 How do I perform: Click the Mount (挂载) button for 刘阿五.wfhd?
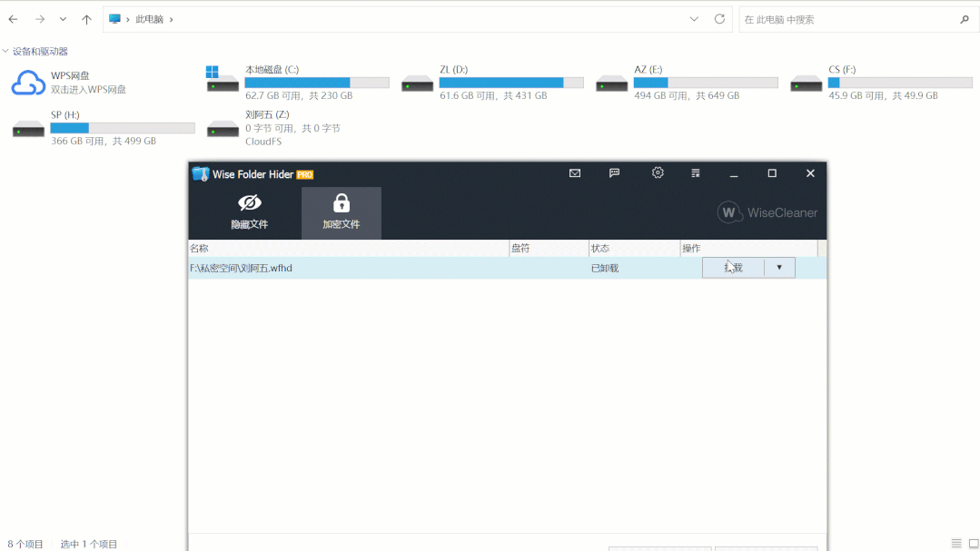coord(733,268)
